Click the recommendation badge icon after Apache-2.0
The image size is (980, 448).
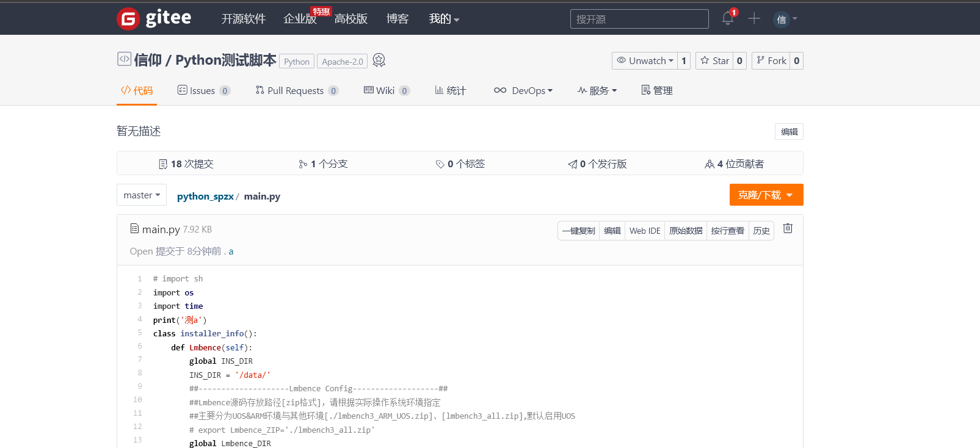(379, 60)
